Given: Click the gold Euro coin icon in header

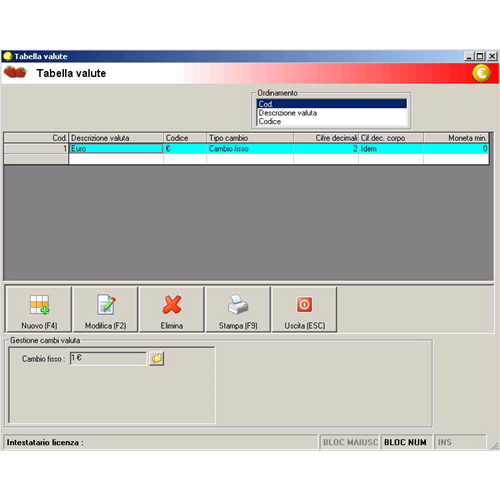Looking at the screenshot, I should (x=481, y=73).
